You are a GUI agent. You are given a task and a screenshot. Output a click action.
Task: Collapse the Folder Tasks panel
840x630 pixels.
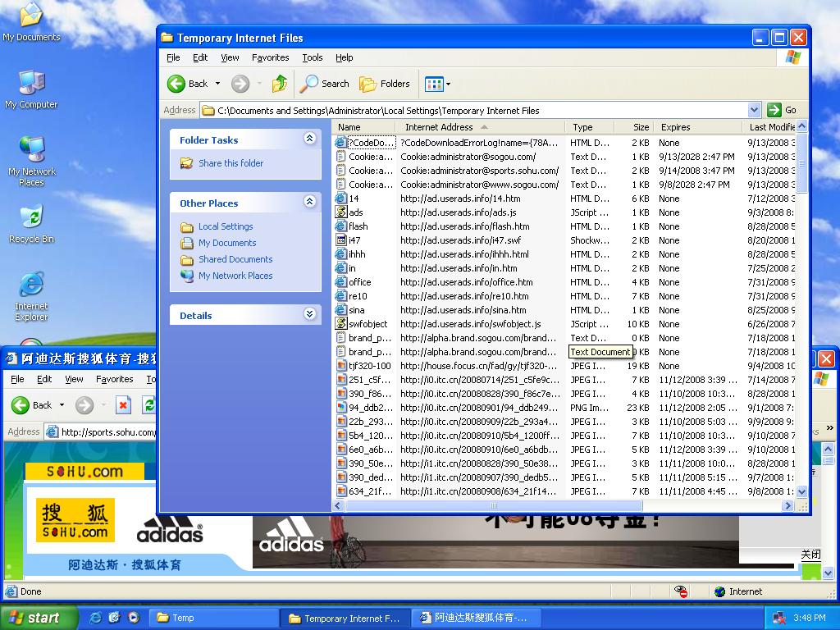click(x=309, y=139)
